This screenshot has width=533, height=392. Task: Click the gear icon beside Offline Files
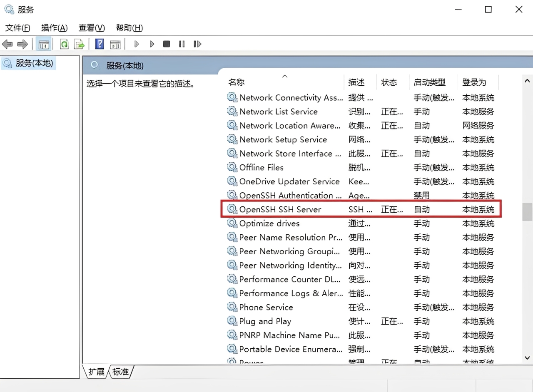(232, 167)
